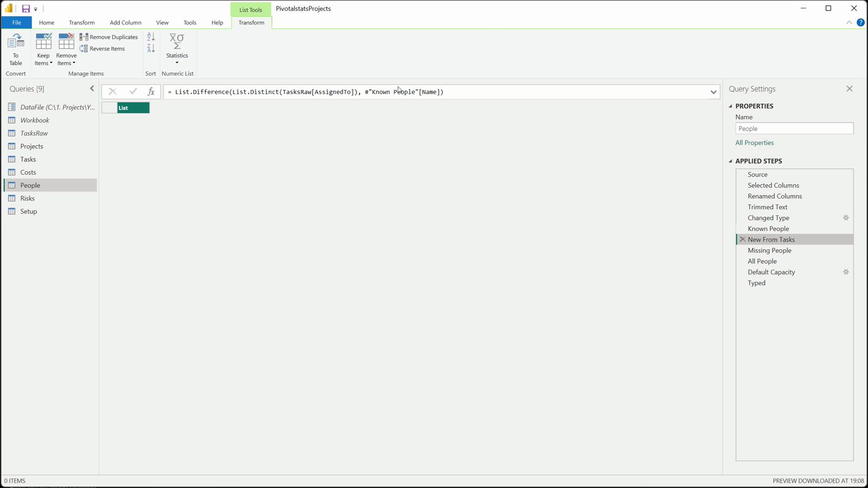Click the Power BI logo icon

9,8
